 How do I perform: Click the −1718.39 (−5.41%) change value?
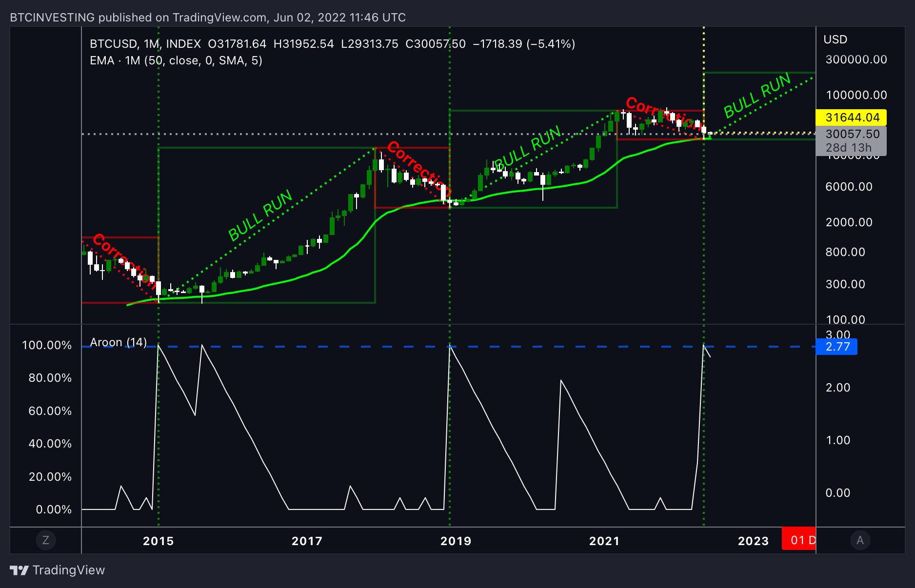pos(524,44)
